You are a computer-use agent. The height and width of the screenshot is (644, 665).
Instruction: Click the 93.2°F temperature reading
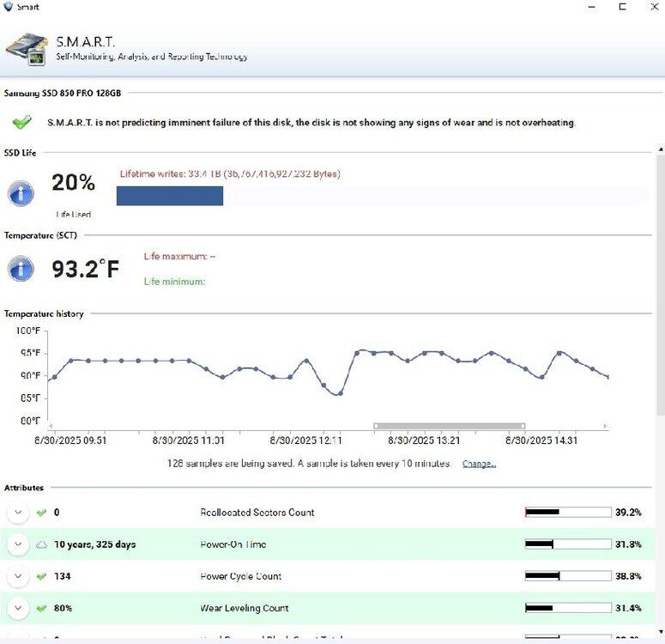(85, 269)
